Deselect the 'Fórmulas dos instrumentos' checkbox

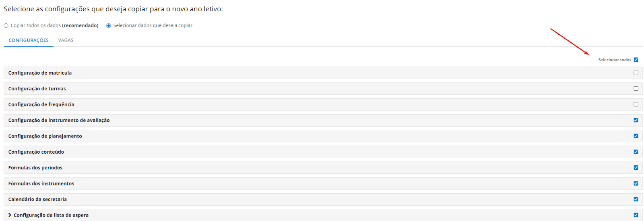pyautogui.click(x=636, y=183)
